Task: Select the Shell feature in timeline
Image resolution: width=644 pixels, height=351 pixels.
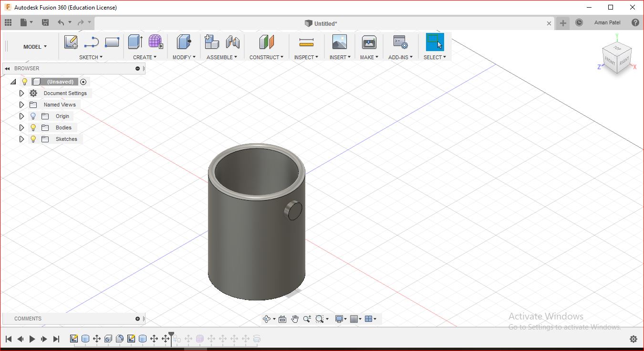Action: tap(108, 339)
